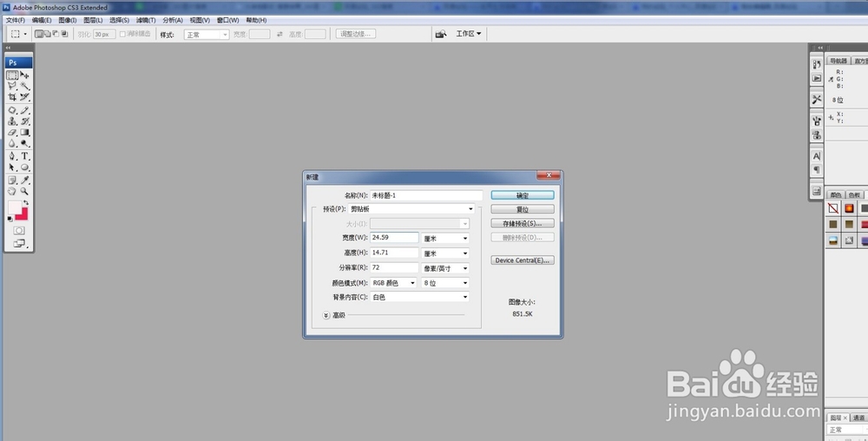This screenshot has width=868, height=441.
Task: Select the Hand tool
Action: coord(12,192)
